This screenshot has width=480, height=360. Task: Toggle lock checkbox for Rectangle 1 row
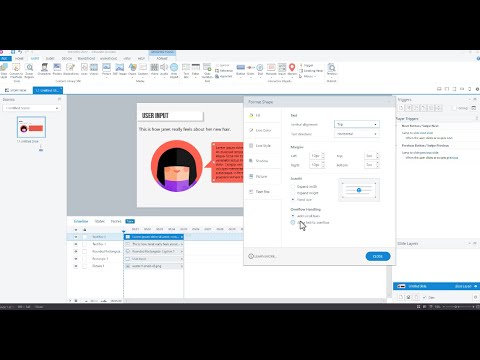[x=85, y=259]
